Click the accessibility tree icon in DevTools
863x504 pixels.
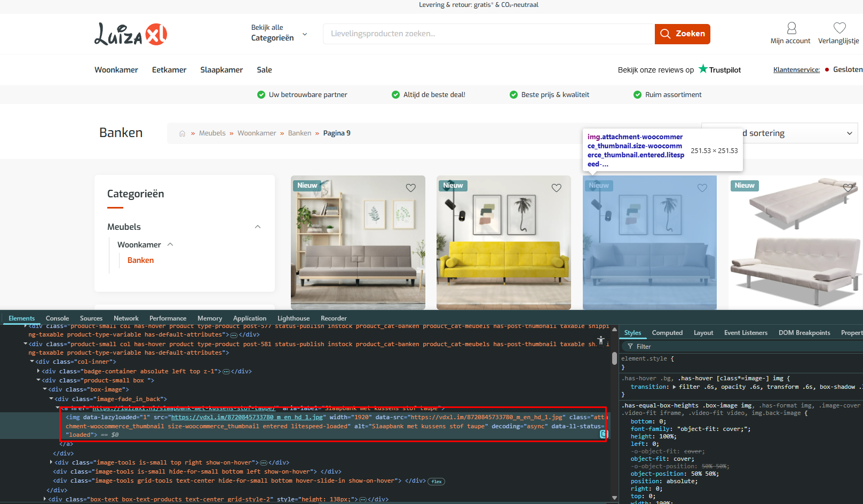(x=601, y=340)
